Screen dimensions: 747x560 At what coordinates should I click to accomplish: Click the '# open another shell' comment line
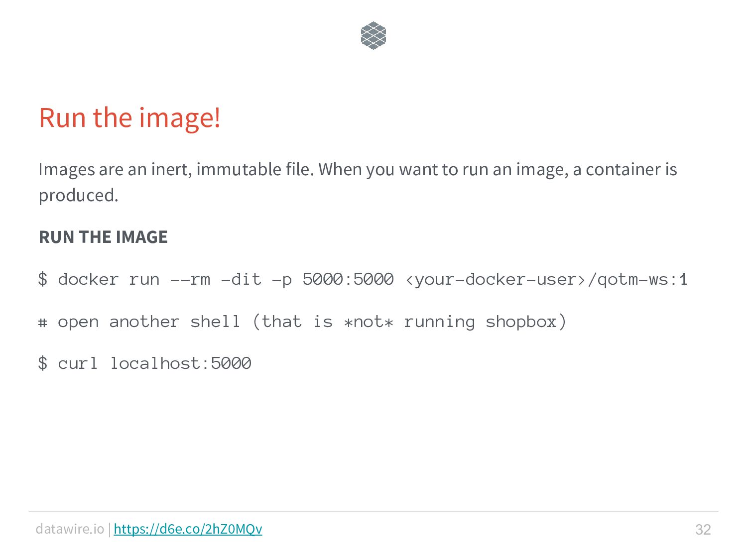tap(302, 322)
